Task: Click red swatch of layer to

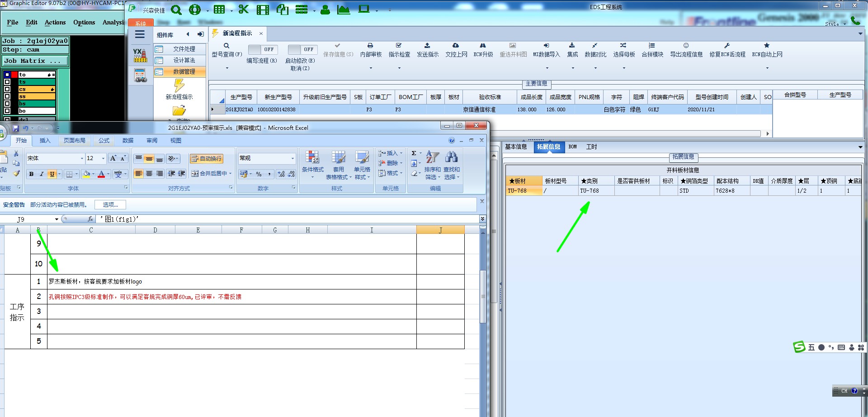Action: coord(14,75)
